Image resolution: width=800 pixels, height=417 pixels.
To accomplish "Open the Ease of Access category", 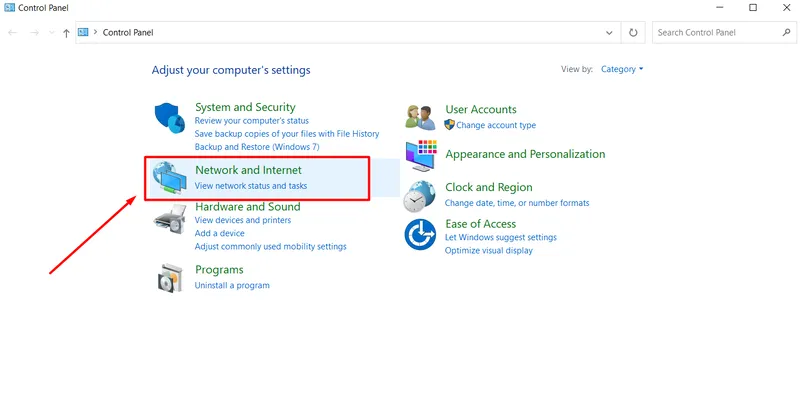I will click(x=481, y=224).
